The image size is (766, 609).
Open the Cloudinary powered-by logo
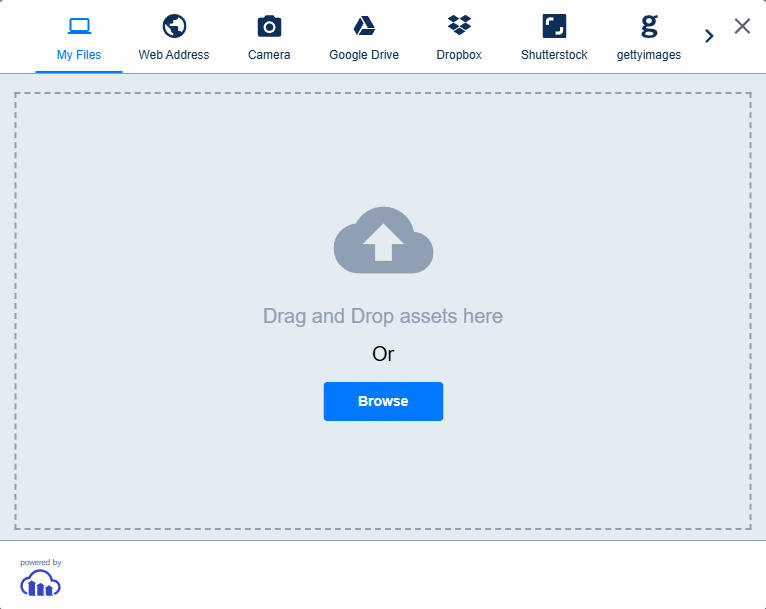[40, 583]
